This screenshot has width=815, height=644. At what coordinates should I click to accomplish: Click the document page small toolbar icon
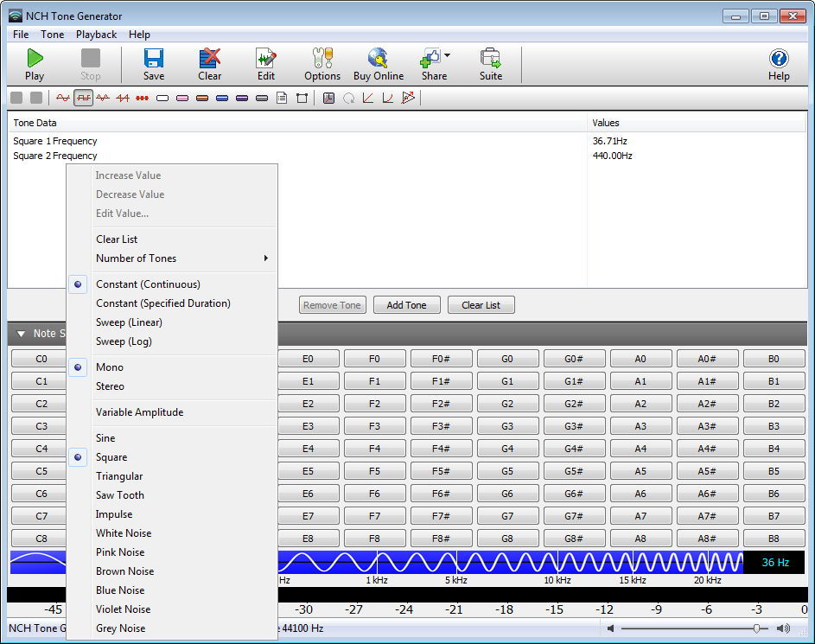click(282, 98)
